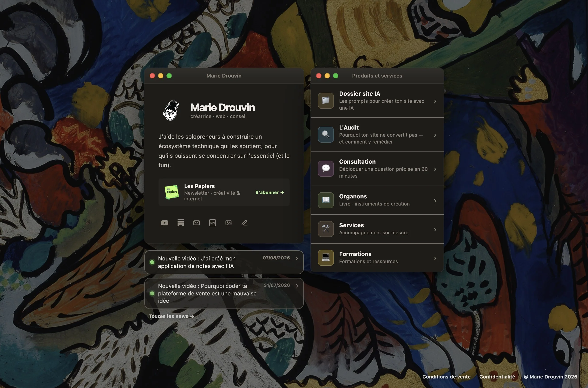
Task: Expand the Dossier site IA chevron
Action: point(435,101)
